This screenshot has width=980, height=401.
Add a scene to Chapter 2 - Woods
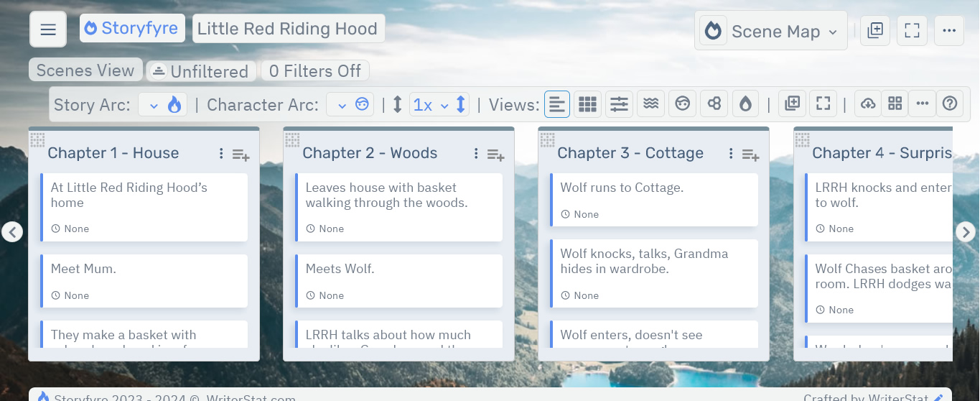click(495, 155)
